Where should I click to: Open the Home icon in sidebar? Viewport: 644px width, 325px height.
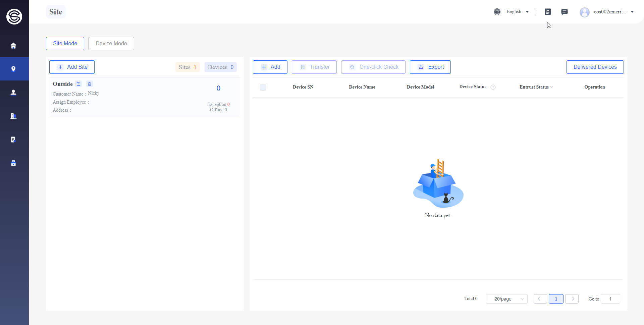tap(13, 46)
